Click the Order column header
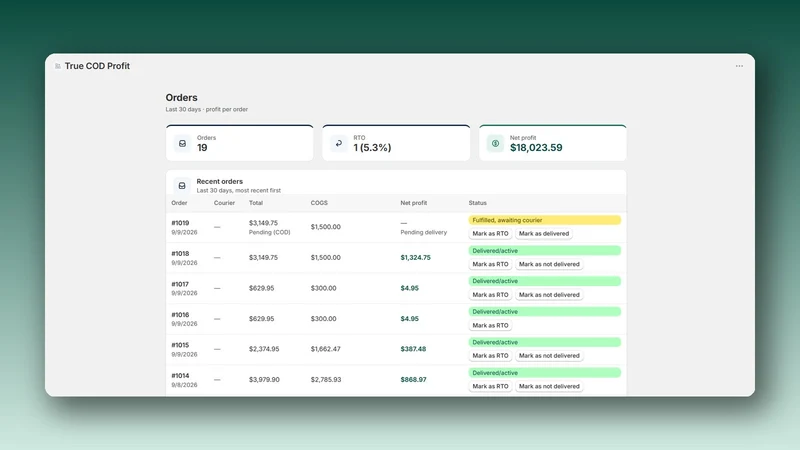This screenshot has height=450, width=800. pos(179,203)
